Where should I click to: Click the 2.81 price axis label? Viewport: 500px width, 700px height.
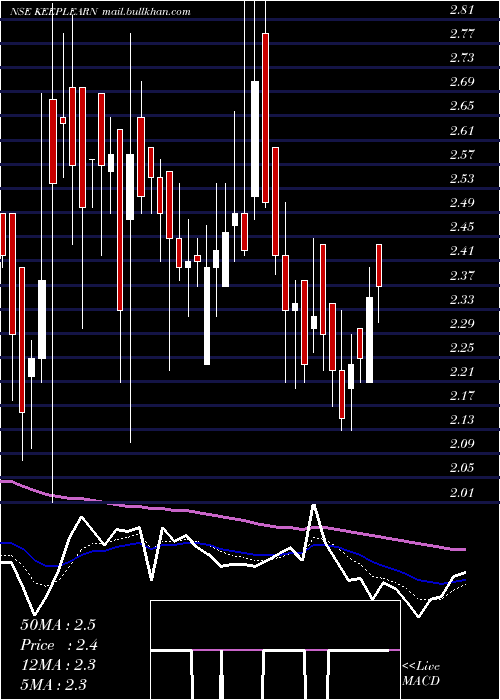(x=462, y=10)
